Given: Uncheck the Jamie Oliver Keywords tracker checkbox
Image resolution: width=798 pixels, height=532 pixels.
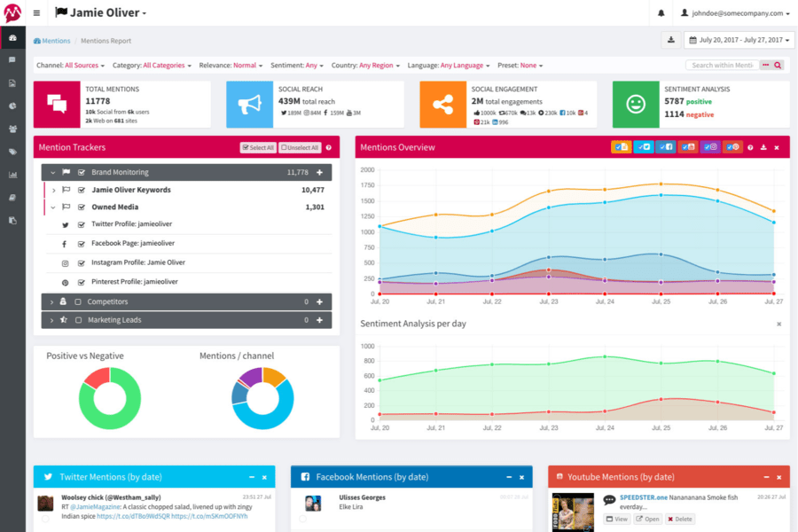Looking at the screenshot, I should (82, 190).
